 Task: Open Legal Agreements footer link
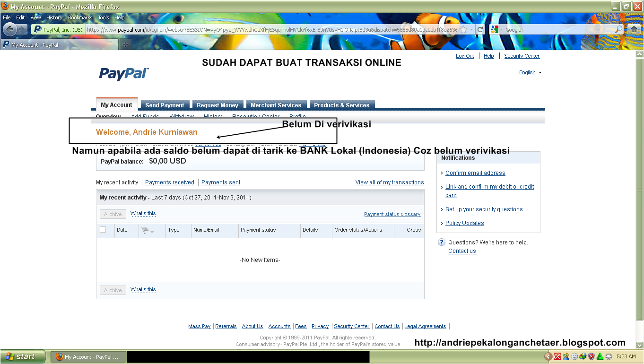tap(425, 326)
